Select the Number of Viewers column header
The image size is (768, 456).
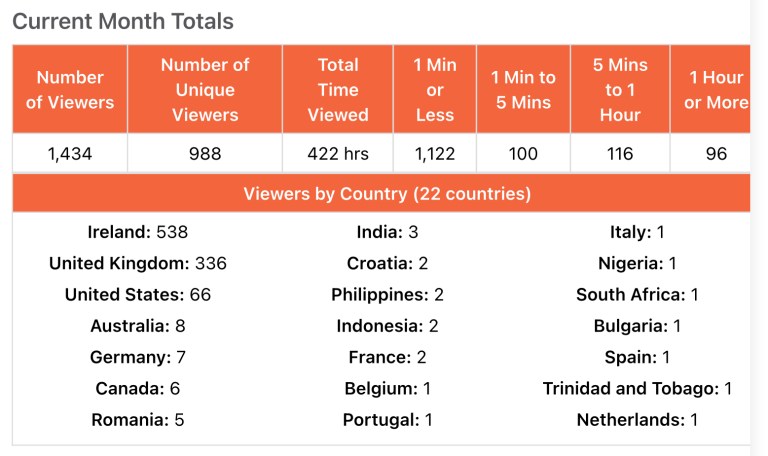click(x=70, y=89)
